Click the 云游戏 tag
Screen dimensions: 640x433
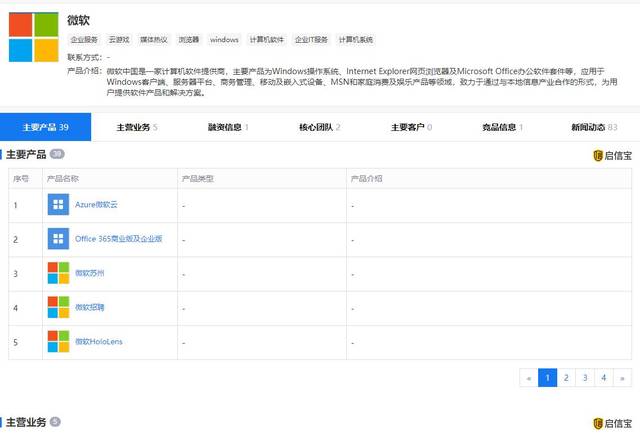tap(119, 40)
